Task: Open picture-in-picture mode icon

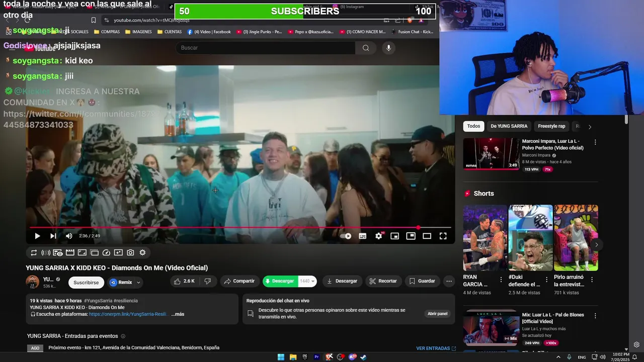Action: (x=411, y=236)
